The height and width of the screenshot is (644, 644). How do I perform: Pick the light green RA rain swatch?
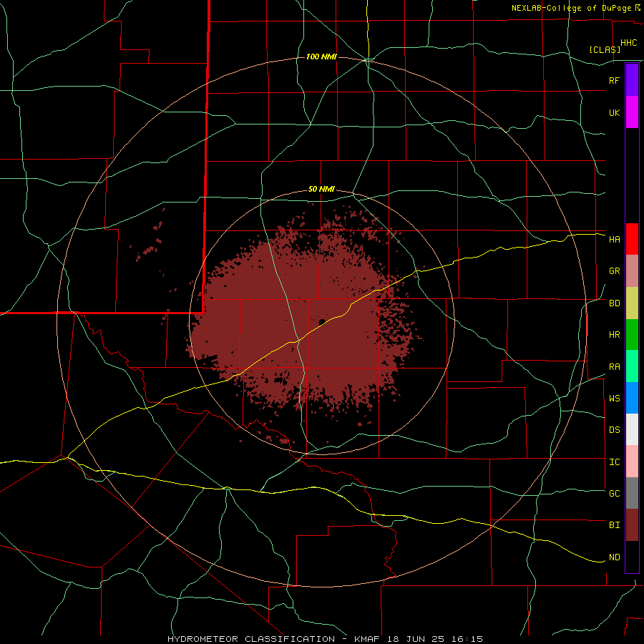632,366
